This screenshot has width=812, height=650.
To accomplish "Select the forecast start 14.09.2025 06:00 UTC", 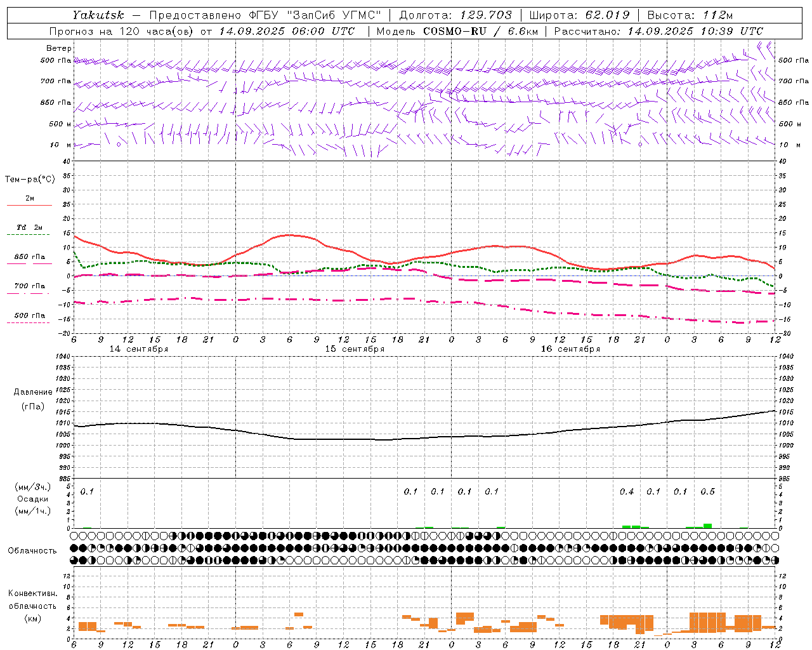I will tap(287, 31).
